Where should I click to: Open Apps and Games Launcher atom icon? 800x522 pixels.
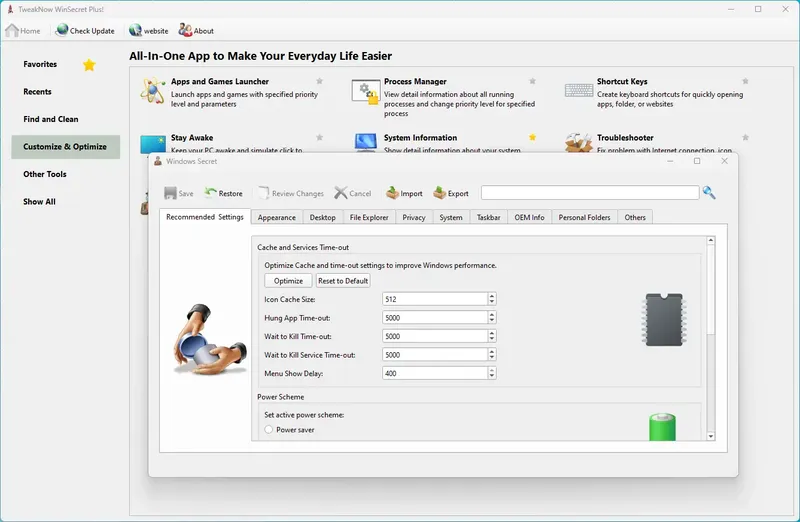pos(153,90)
